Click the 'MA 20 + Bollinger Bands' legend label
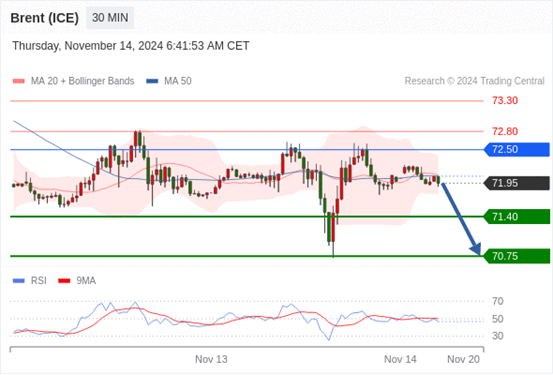This screenshot has width=553, height=375. [83, 81]
